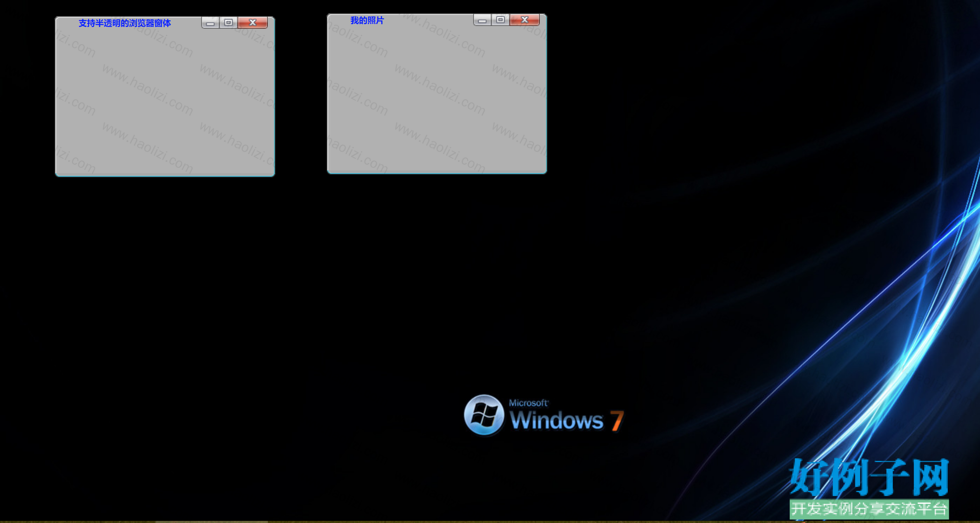Click the 支持半透明的浏览器窗体 title text

[125, 23]
